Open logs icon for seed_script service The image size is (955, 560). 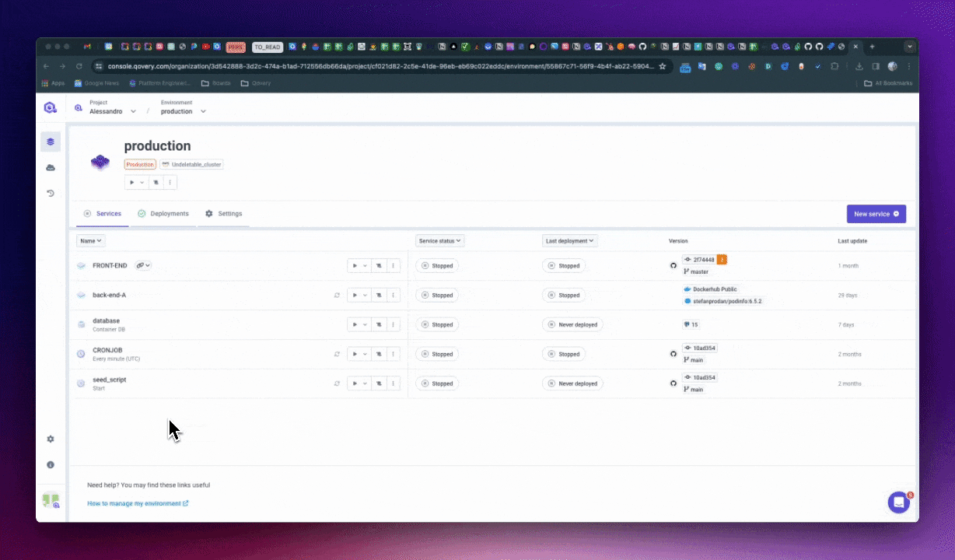pos(379,383)
